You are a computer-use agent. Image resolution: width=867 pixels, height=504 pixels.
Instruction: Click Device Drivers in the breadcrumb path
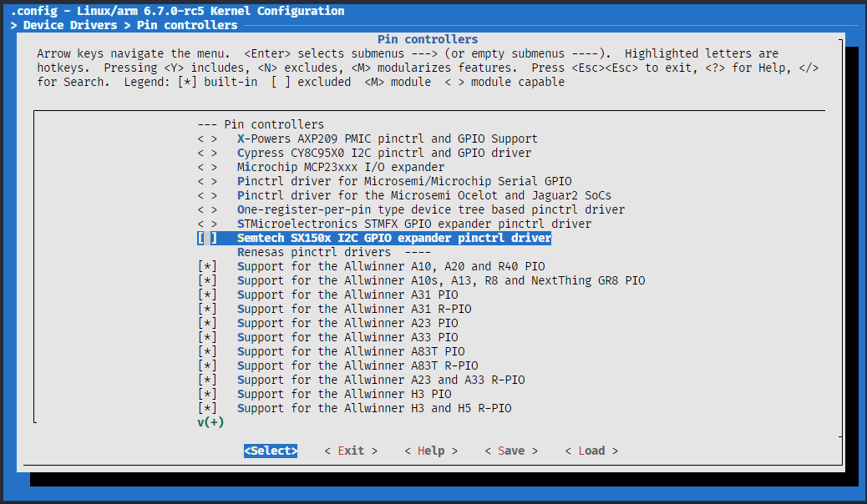(70, 25)
